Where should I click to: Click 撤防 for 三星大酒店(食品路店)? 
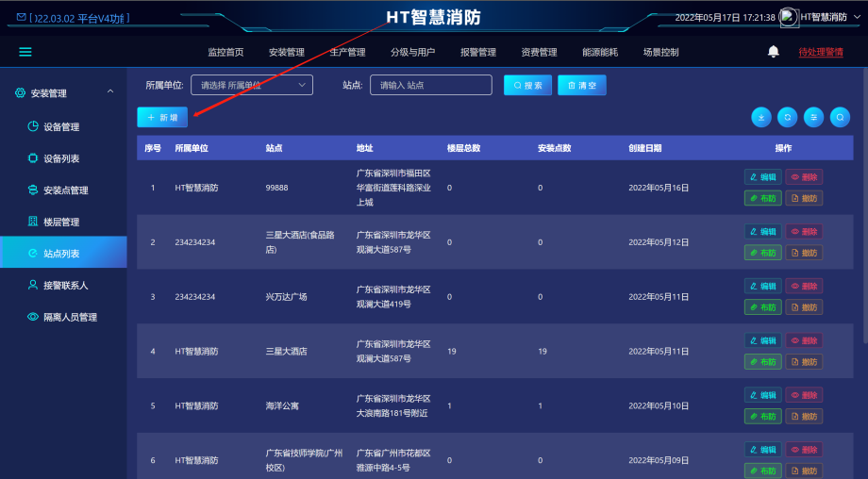tap(804, 253)
